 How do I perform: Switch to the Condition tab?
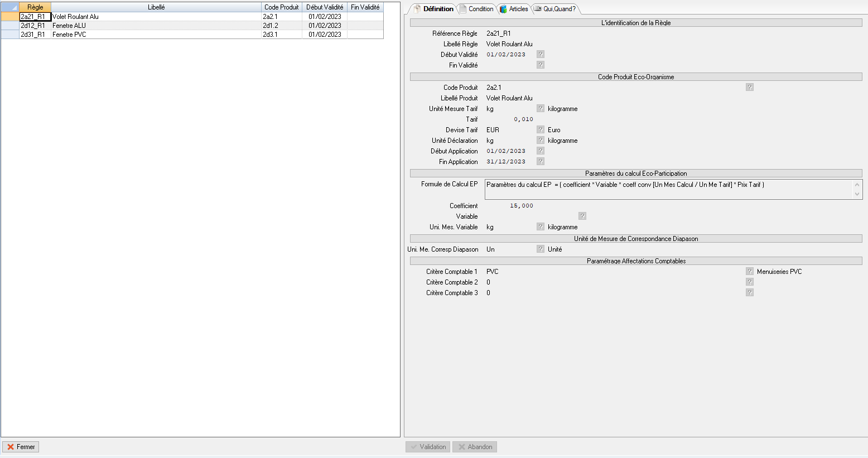[476, 9]
